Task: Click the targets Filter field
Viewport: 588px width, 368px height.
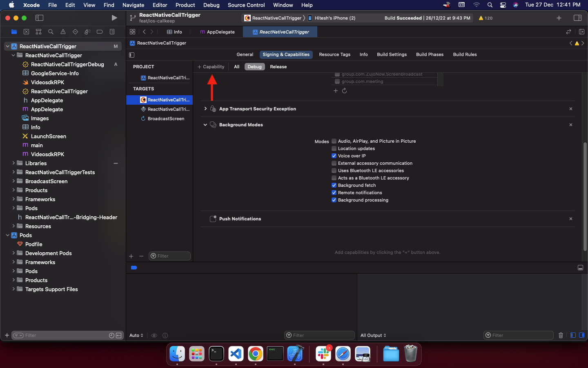Action: pos(169,256)
